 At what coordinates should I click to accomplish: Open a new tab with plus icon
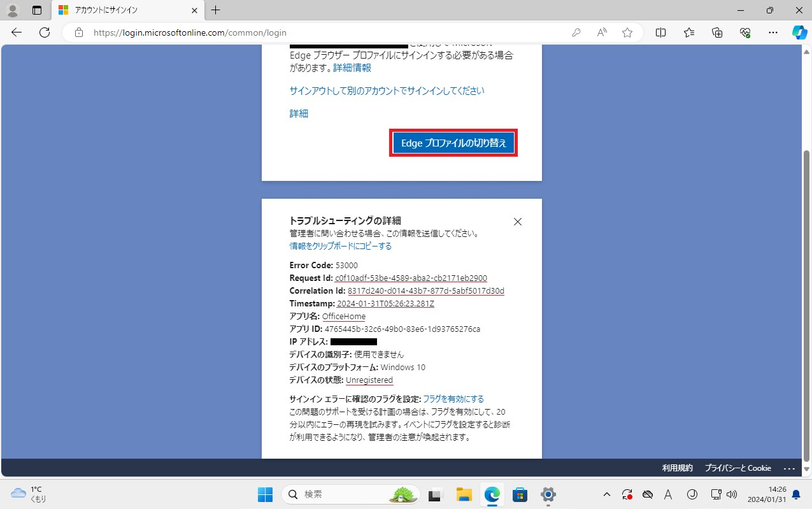216,10
